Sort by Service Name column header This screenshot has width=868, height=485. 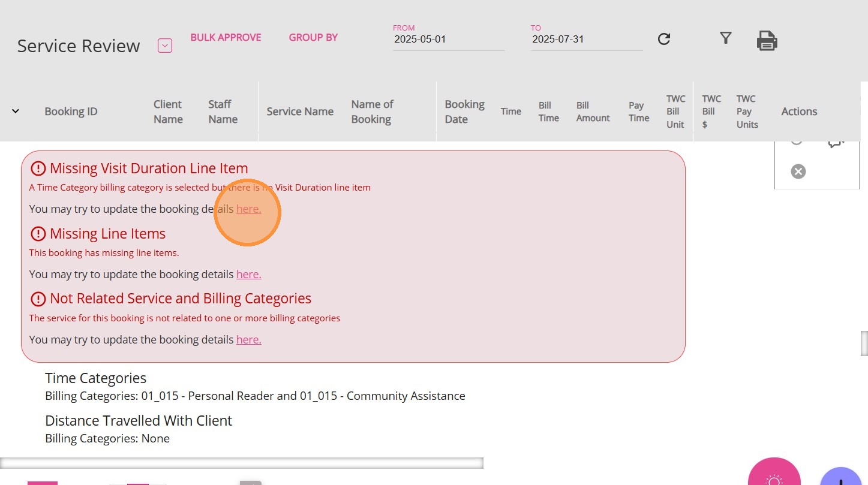tap(300, 112)
